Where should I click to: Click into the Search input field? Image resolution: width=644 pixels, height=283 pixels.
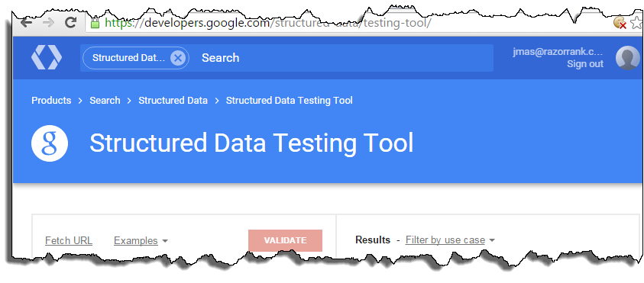click(x=343, y=58)
